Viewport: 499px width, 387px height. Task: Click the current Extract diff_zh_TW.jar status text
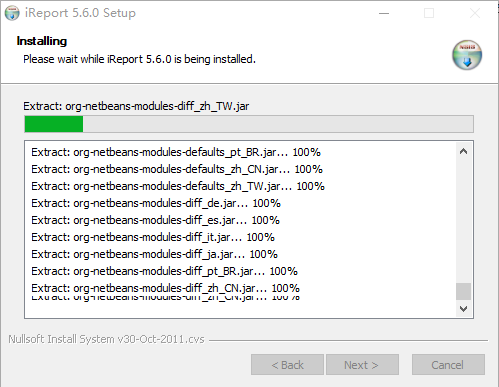(136, 106)
